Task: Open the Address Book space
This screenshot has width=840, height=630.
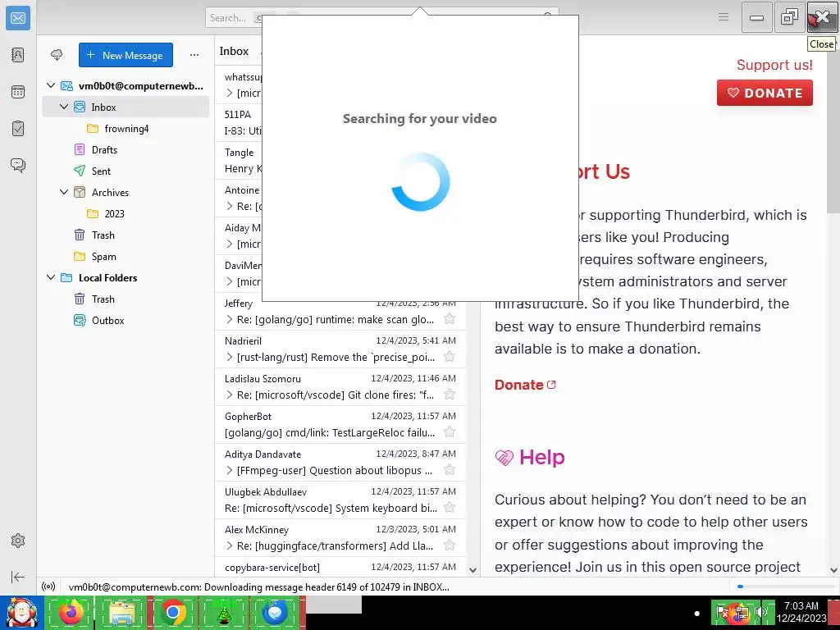Action: 18,55
